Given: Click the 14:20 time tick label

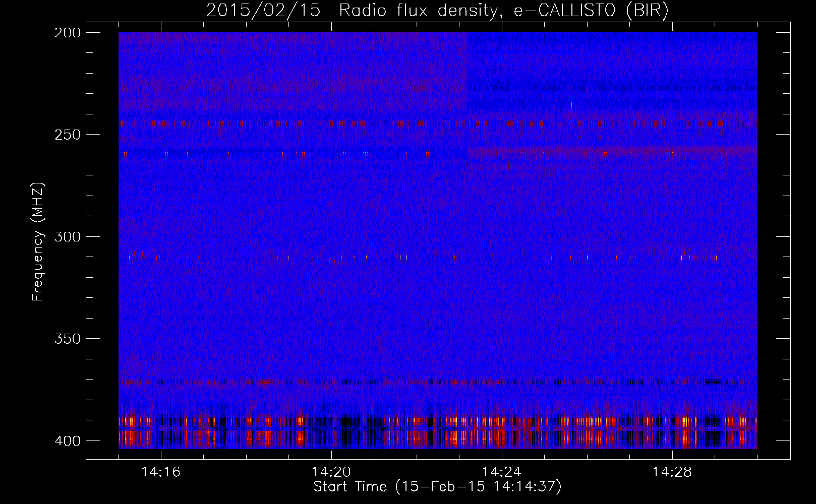Looking at the screenshot, I should click(331, 472).
